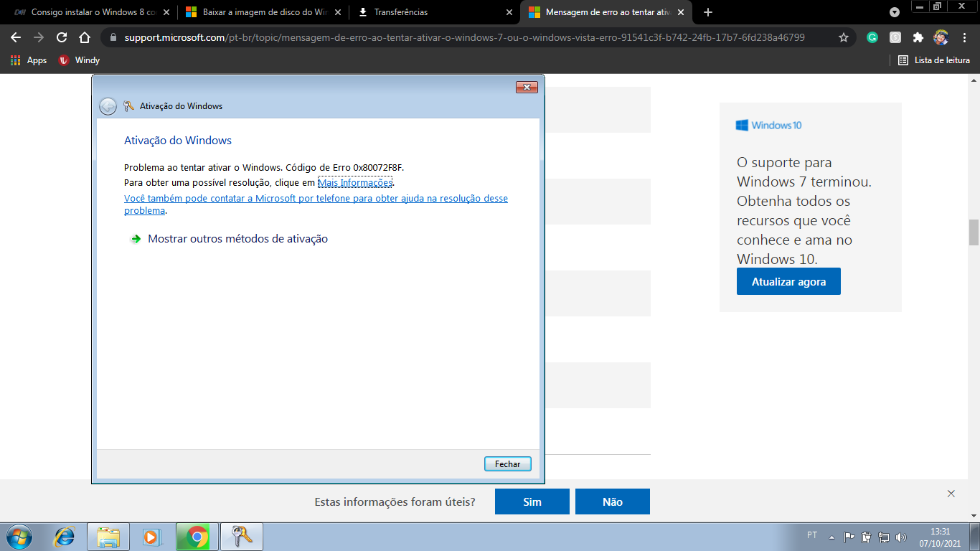The image size is (980, 551).
Task: Click the dialog's back arrow button
Action: click(x=108, y=106)
